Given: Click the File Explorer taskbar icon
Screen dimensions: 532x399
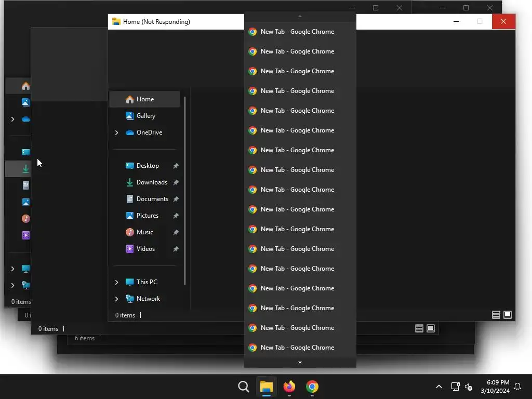Looking at the screenshot, I should pos(267,387).
